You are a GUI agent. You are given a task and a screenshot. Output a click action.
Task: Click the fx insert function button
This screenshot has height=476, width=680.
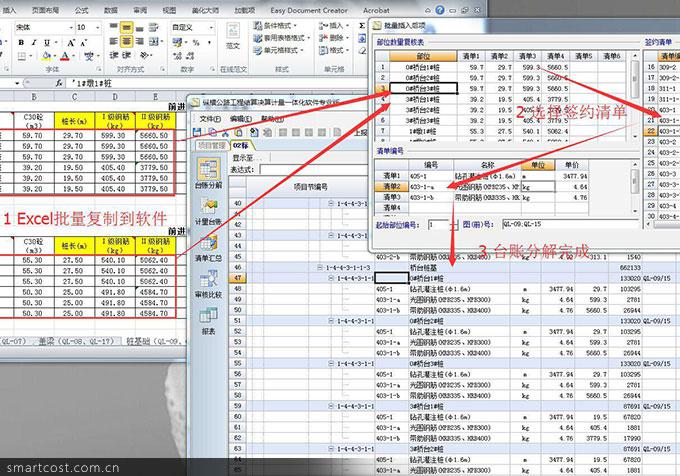(x=59, y=83)
